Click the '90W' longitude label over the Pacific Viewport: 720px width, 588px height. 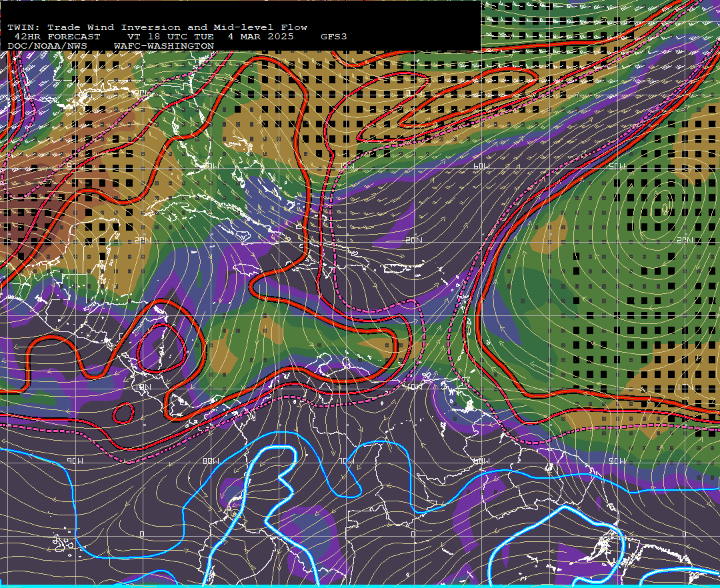click(x=75, y=461)
